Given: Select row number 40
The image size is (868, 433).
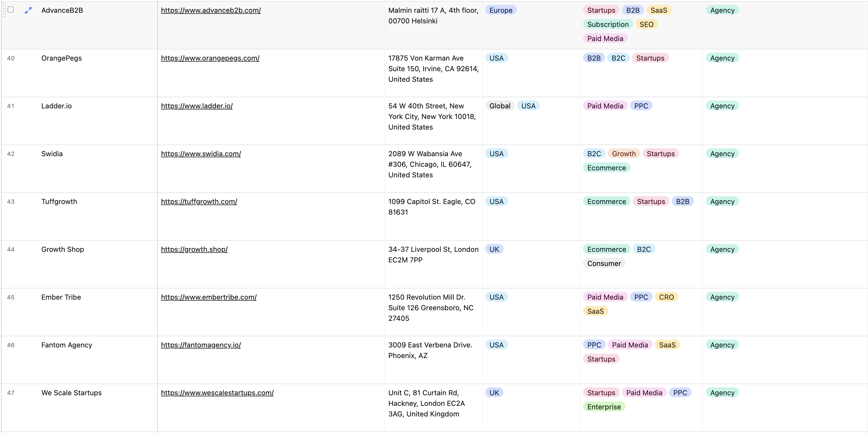Looking at the screenshot, I should click(11, 58).
